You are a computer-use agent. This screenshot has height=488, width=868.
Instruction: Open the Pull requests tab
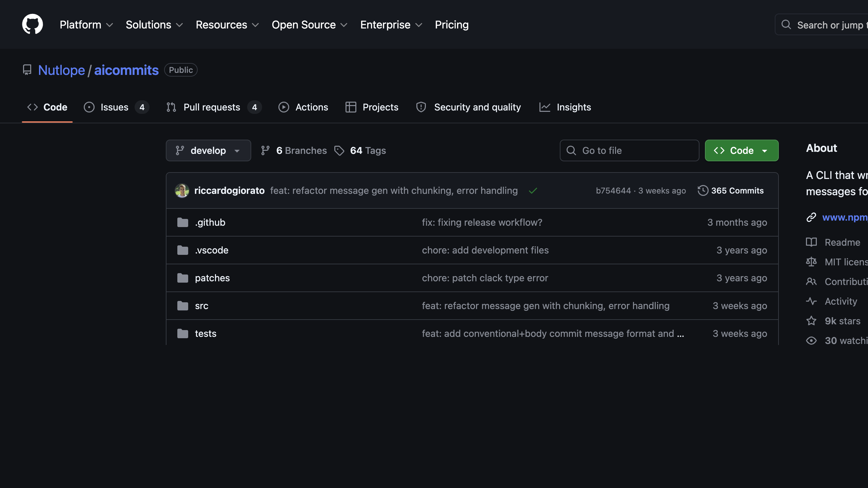click(214, 107)
